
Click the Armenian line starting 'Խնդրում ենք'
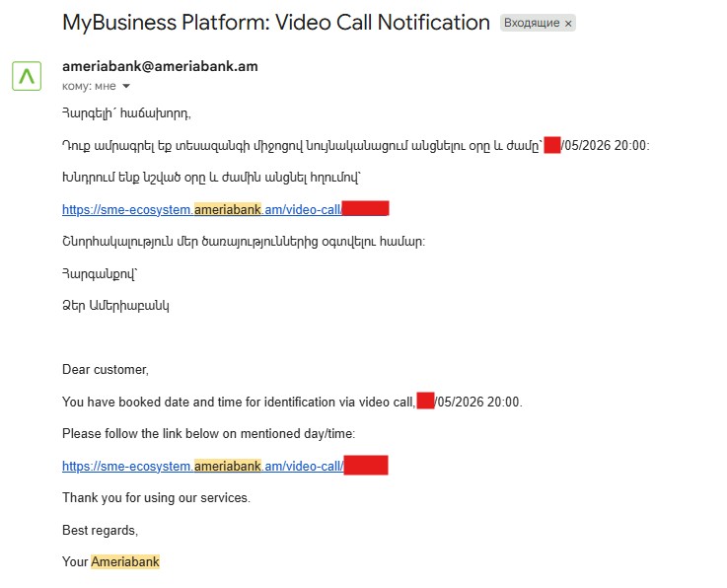point(211,178)
